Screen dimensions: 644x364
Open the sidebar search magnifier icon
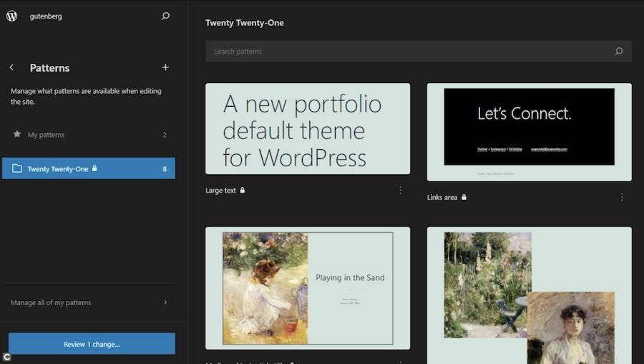click(x=165, y=16)
